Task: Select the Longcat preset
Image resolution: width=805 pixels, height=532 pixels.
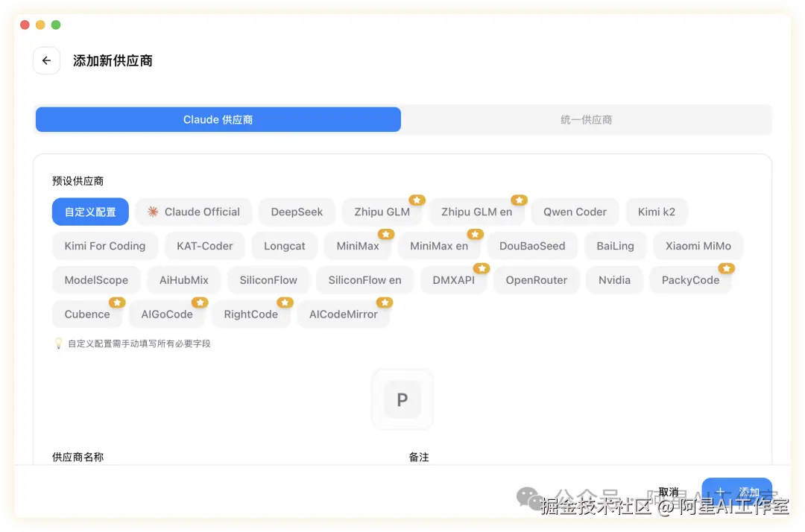Action: [x=285, y=246]
